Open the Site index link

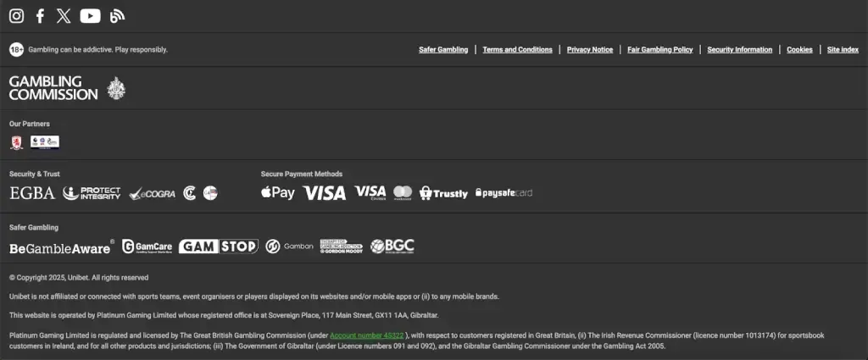(x=843, y=50)
